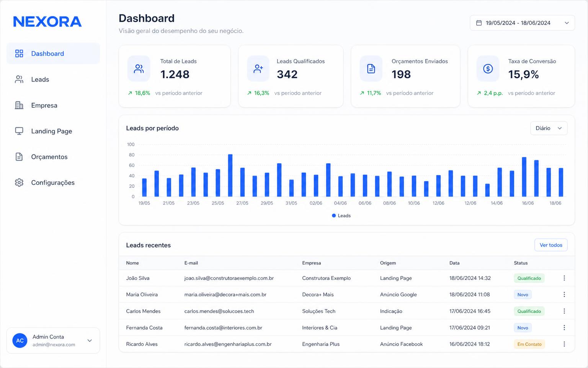The width and height of the screenshot is (588, 368).
Task: Click the chart bar above 19/05
Action: click(144, 187)
